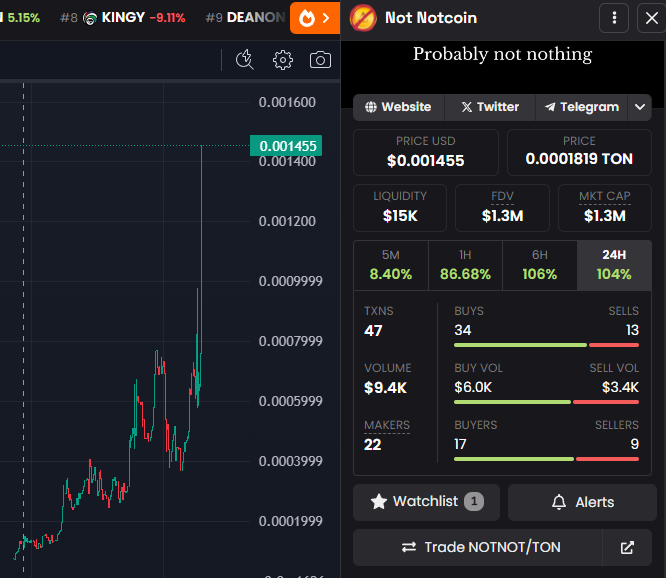Open the token Telegram link
666x578 pixels.
[581, 107]
